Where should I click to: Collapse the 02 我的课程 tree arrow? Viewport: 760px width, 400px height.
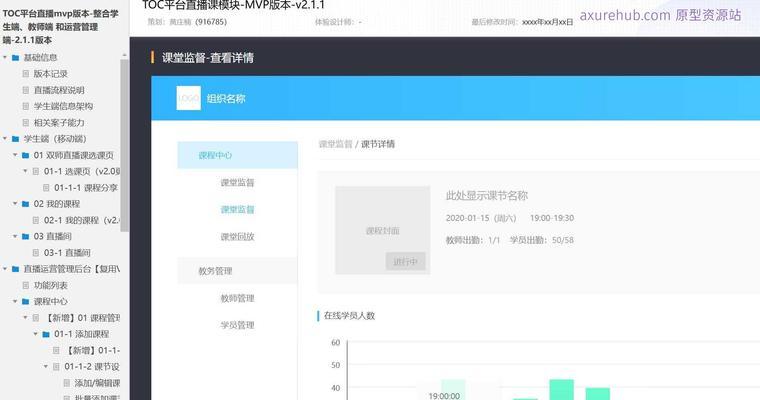click(x=16, y=204)
